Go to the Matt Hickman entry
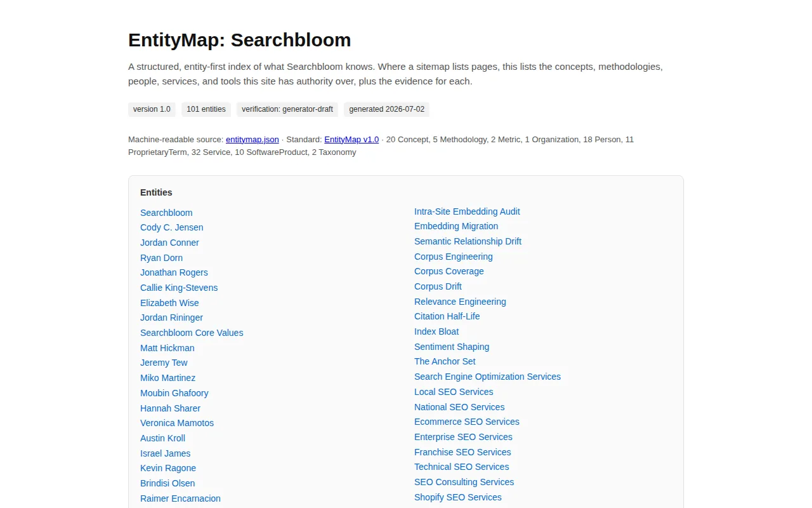812x508 pixels. (167, 348)
